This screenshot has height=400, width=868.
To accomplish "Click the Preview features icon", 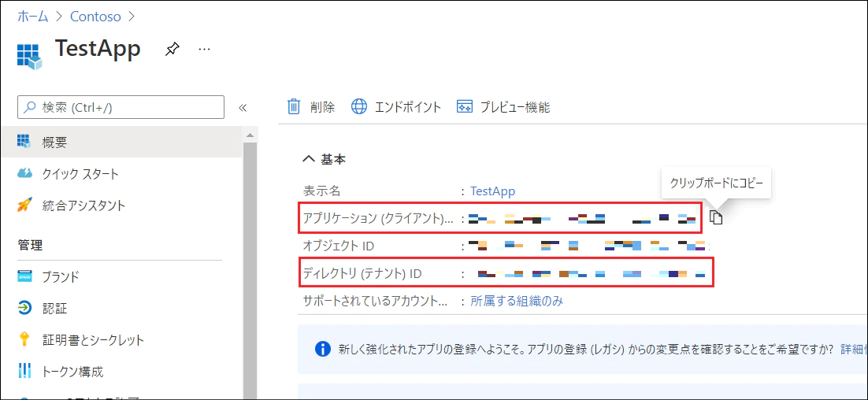I will (464, 107).
